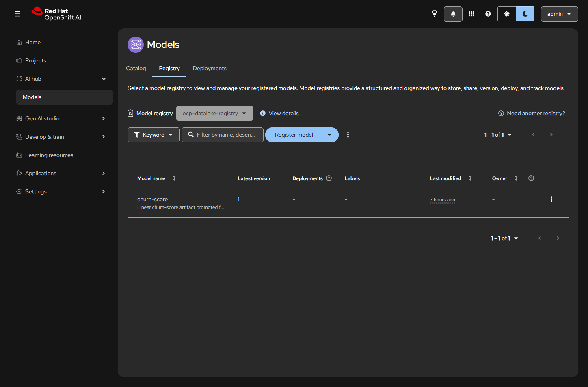Switch to the Catalog tab
The height and width of the screenshot is (387, 588).
136,68
